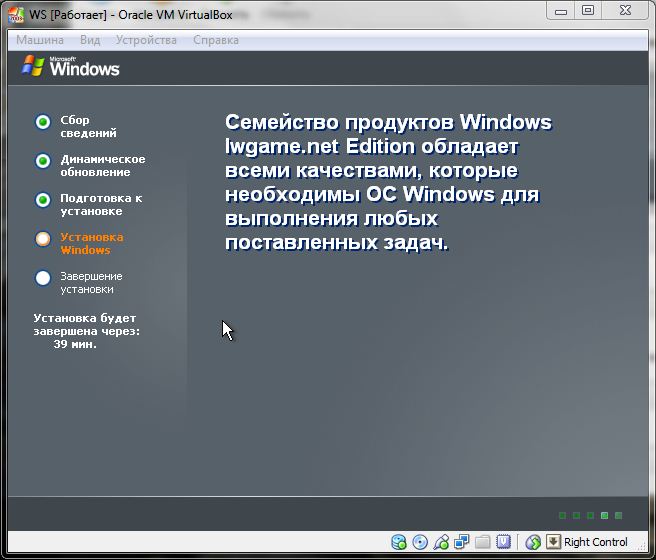Click the mouse integration globe icon
The height and width of the screenshot is (560, 656).
pyautogui.click(x=533, y=542)
